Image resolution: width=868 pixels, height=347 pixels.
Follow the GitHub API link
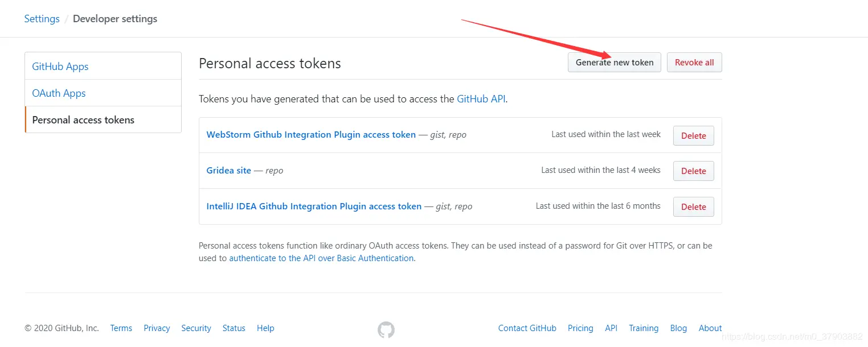tap(481, 98)
